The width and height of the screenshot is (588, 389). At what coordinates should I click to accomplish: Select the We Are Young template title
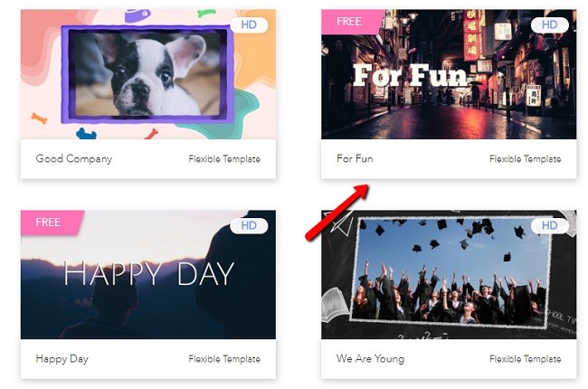click(371, 359)
